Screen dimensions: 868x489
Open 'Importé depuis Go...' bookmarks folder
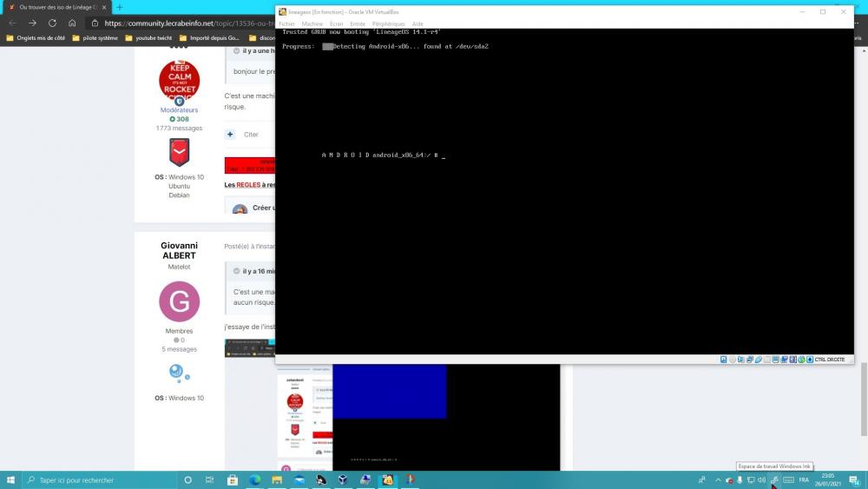click(x=209, y=38)
